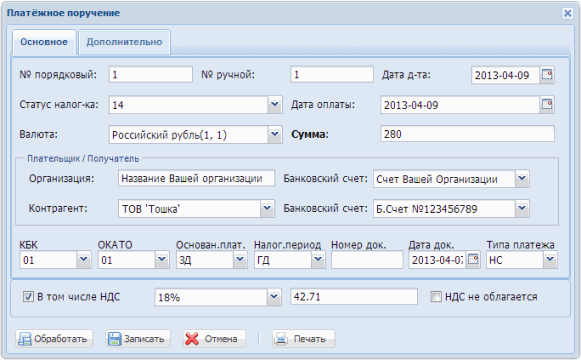Enable the НДС не облагается checkbox
Image resolution: width=581 pixels, height=360 pixels.
click(436, 296)
